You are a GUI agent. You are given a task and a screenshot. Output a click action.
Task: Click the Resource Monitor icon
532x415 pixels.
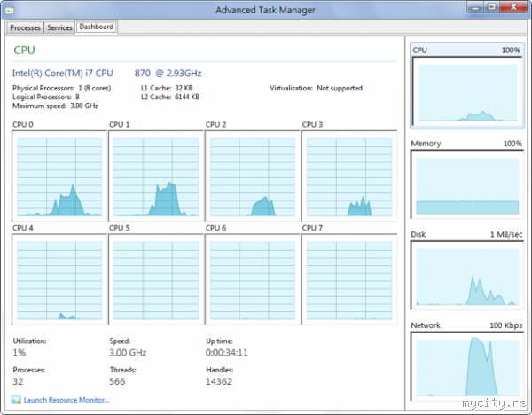(x=16, y=400)
